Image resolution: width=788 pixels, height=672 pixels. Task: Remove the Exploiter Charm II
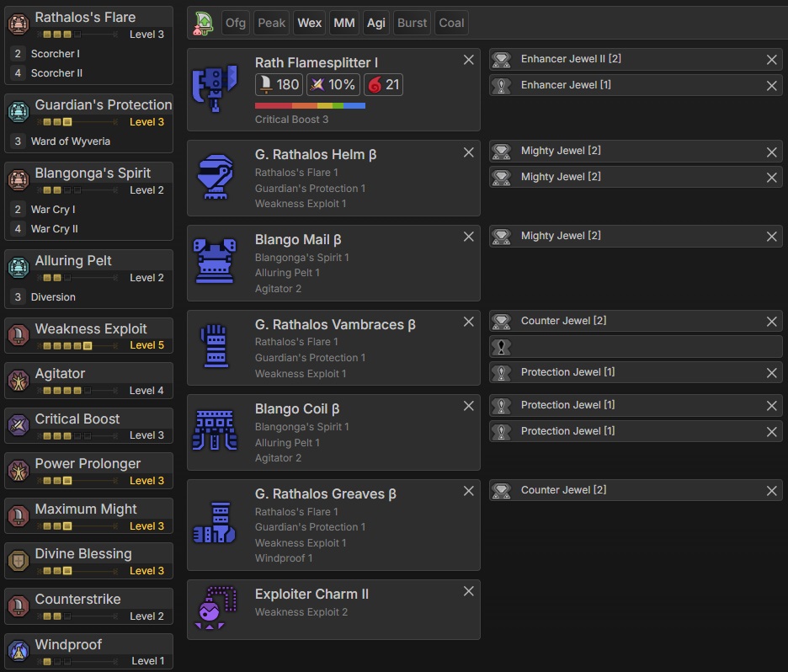click(x=469, y=591)
